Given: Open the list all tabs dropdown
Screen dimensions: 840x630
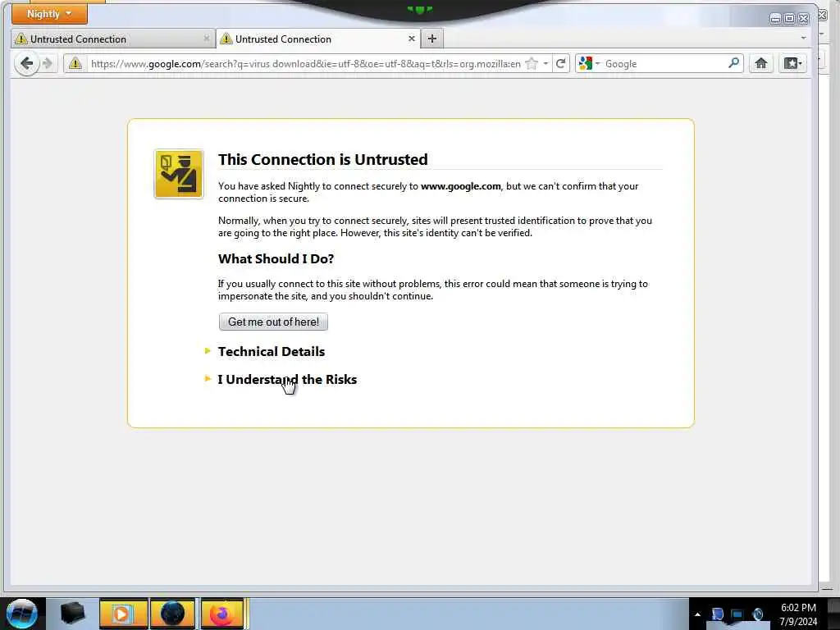Looking at the screenshot, I should 803,38.
